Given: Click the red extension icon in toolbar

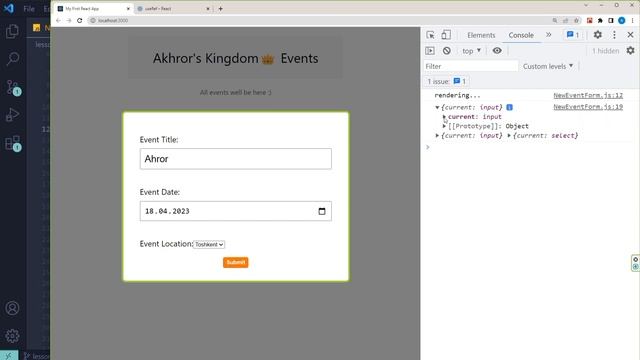Looking at the screenshot, I should click(589, 20).
